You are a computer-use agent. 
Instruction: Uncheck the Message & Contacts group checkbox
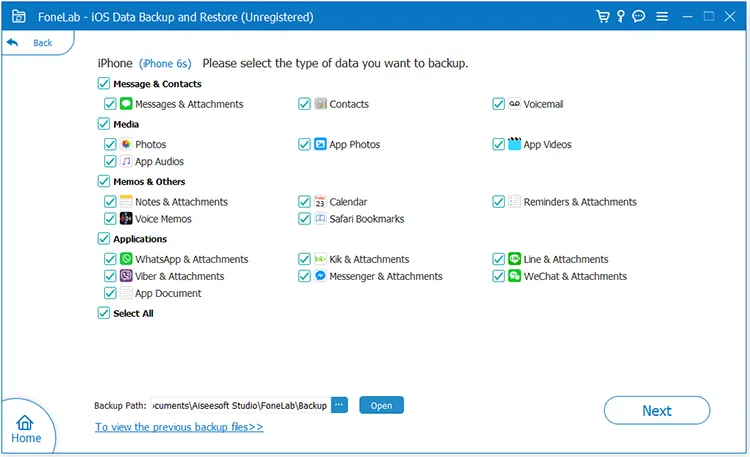pyautogui.click(x=104, y=83)
